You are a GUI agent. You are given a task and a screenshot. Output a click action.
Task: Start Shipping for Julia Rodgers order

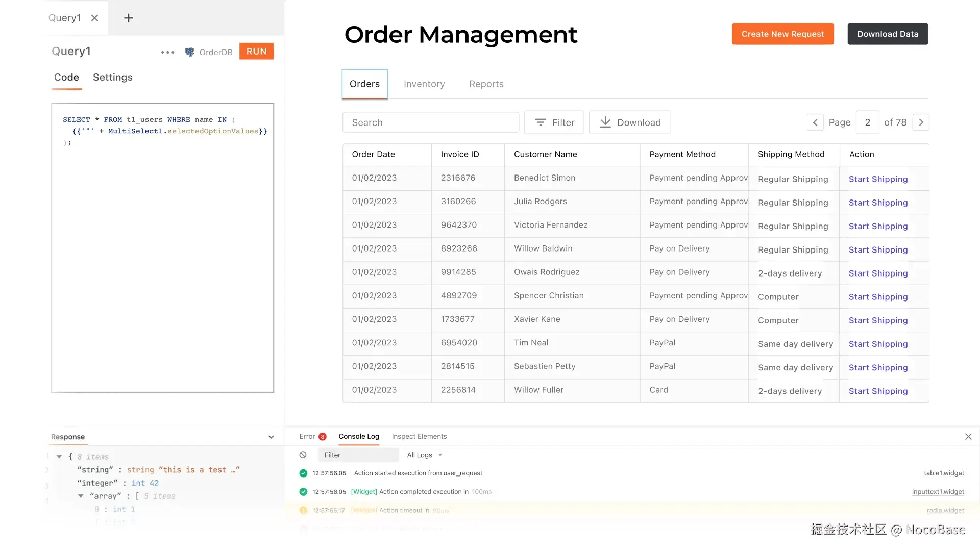pos(878,203)
